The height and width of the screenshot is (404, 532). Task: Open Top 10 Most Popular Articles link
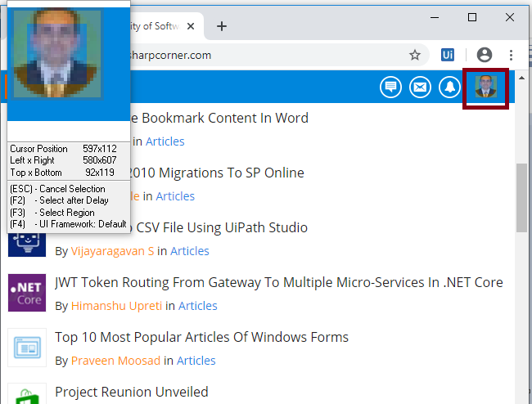tap(201, 338)
